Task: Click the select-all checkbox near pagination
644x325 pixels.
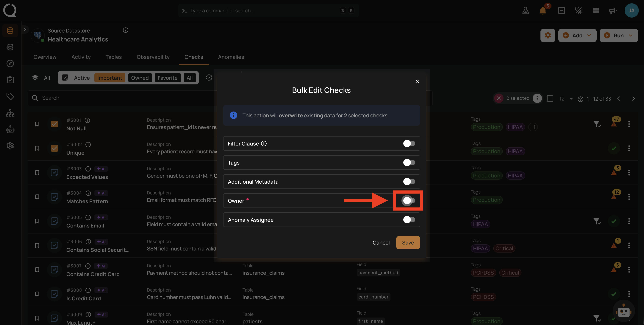Action: [550, 98]
